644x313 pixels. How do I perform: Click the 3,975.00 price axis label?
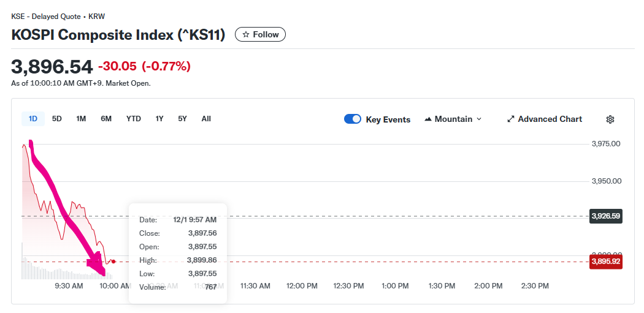click(606, 144)
